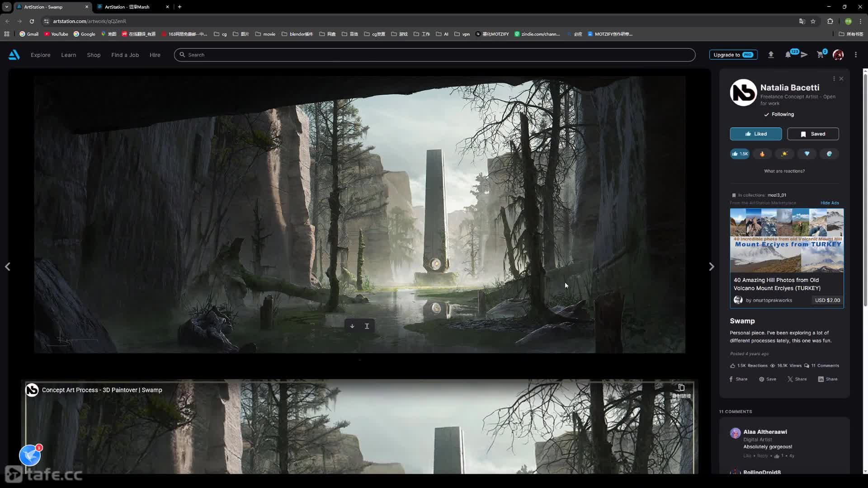868x488 pixels.
Task: Toggle the Saved bookmark button
Action: [x=813, y=134]
